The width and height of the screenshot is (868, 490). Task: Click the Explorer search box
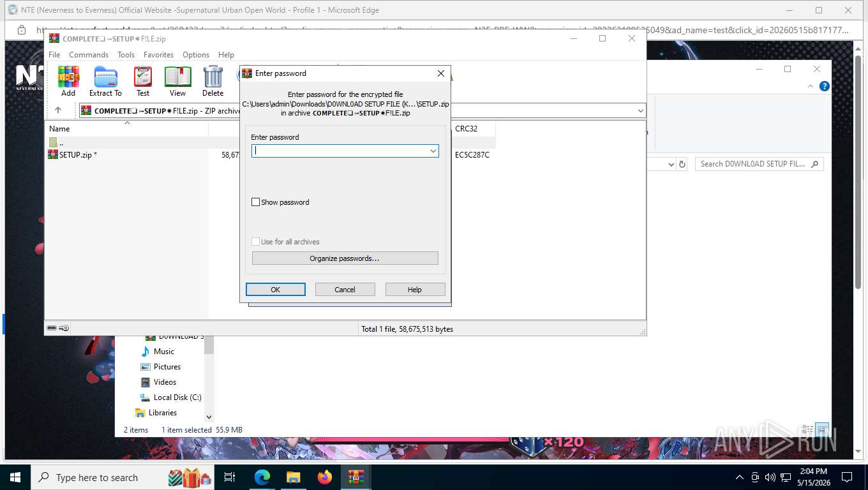pyautogui.click(x=759, y=164)
